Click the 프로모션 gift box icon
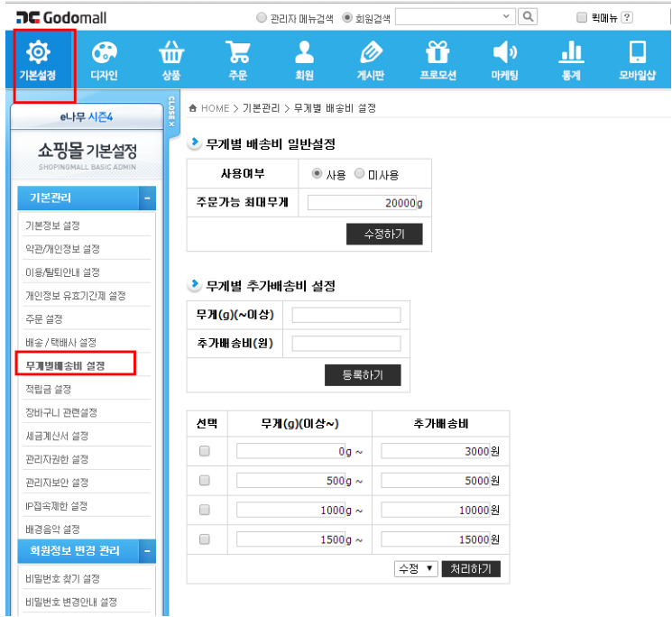The height and width of the screenshot is (617, 672). click(437, 53)
